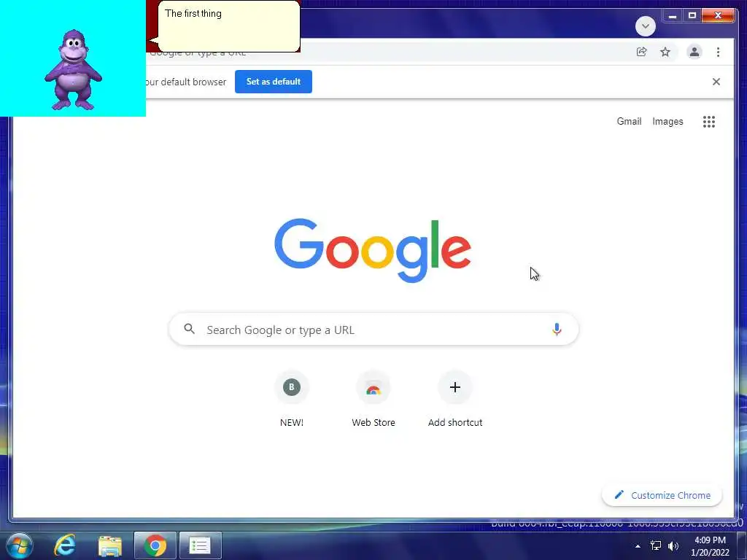Click the BonziBuddy purple gorilla
The width and height of the screenshot is (747, 560).
coord(74,70)
